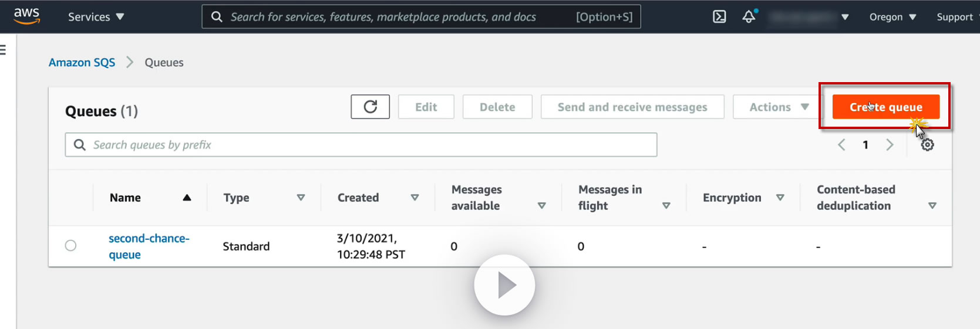Screen dimensions: 980x329
Task: Select the second-chance-queue radio button
Action: coord(70,246)
